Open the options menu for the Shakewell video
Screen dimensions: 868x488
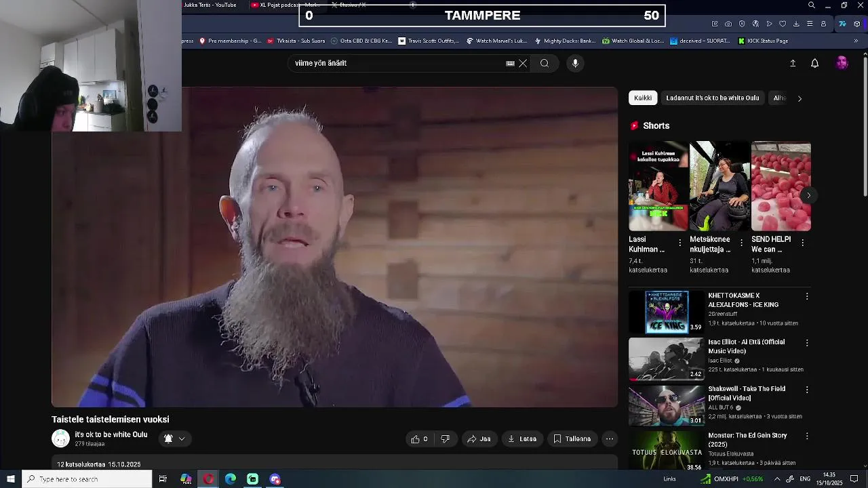[x=807, y=390]
